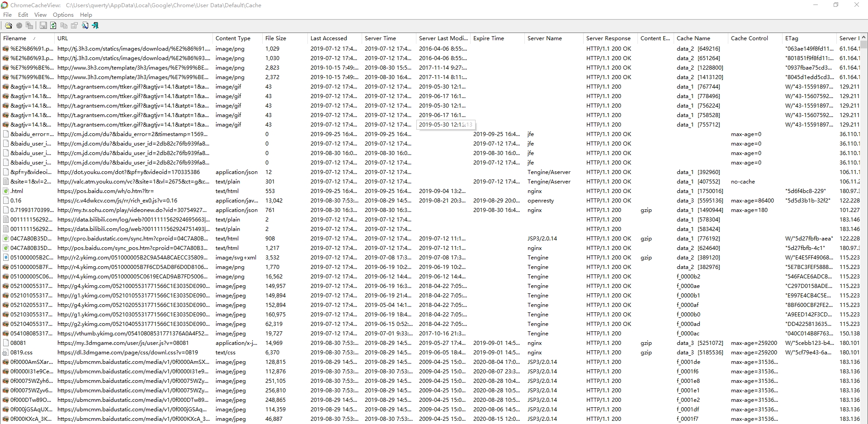Screen dimensions: 868x424
Task: Click the file icon of row 08081
Action: pyautogui.click(x=6, y=343)
